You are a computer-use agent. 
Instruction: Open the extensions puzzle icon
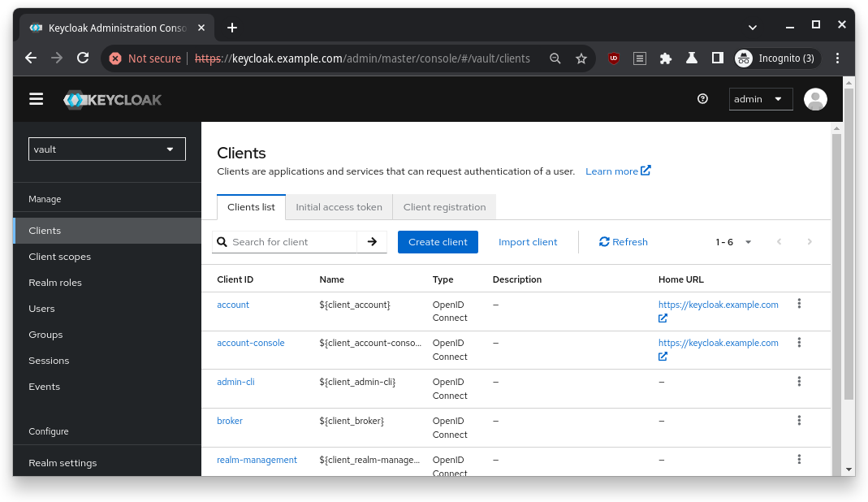pyautogui.click(x=665, y=58)
